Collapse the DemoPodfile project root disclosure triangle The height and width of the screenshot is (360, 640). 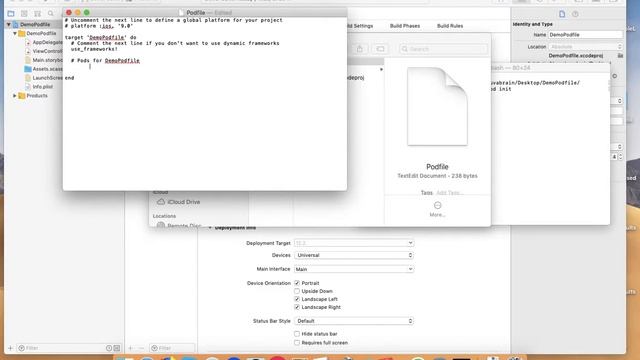tap(9, 24)
